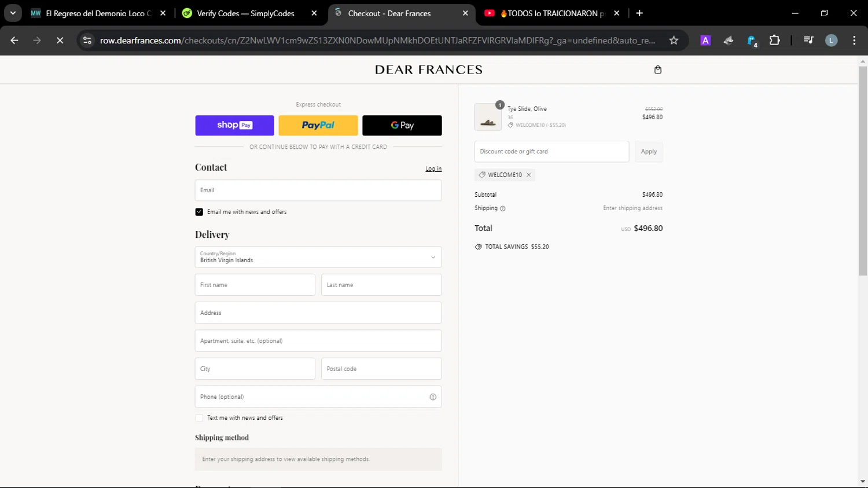The image size is (868, 488).
Task: Stop loading the page
Action: (x=60, y=40)
